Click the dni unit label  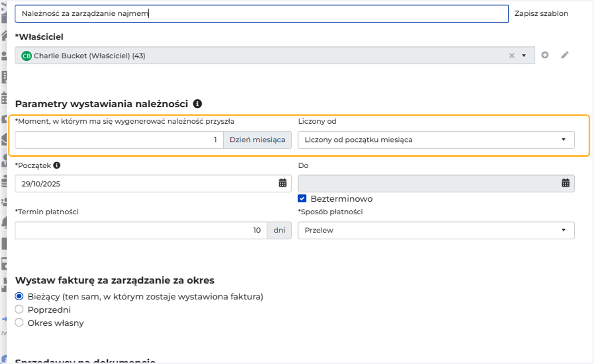[279, 230]
